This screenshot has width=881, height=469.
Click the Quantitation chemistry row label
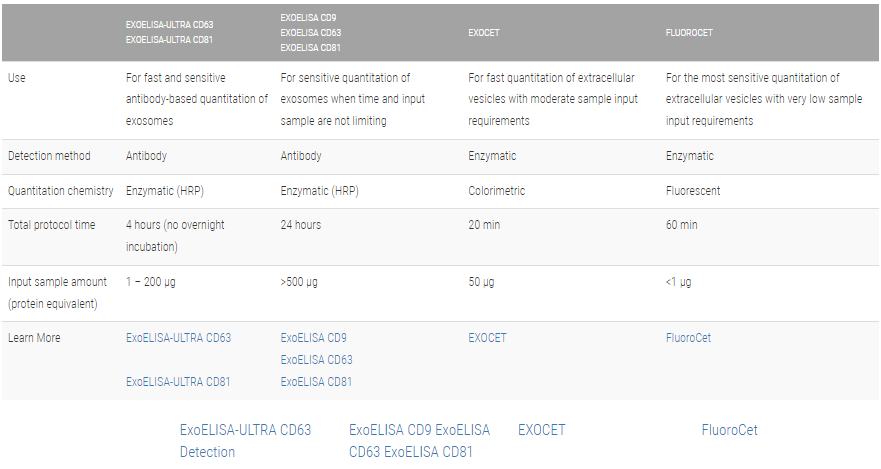tap(61, 191)
